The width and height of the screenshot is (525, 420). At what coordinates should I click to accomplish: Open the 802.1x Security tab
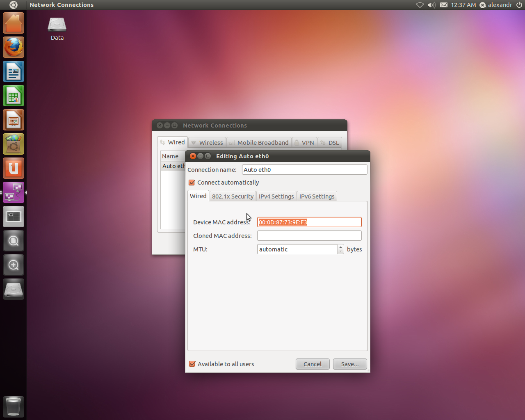[x=233, y=196]
